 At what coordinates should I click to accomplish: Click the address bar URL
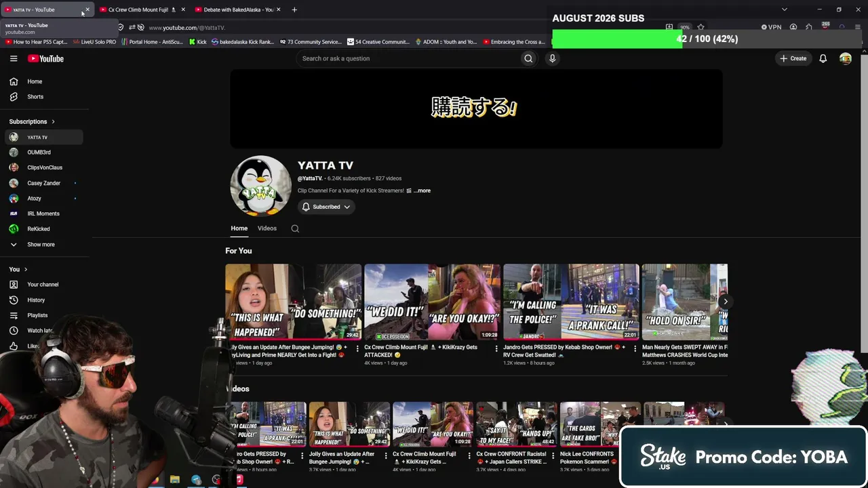(x=187, y=28)
